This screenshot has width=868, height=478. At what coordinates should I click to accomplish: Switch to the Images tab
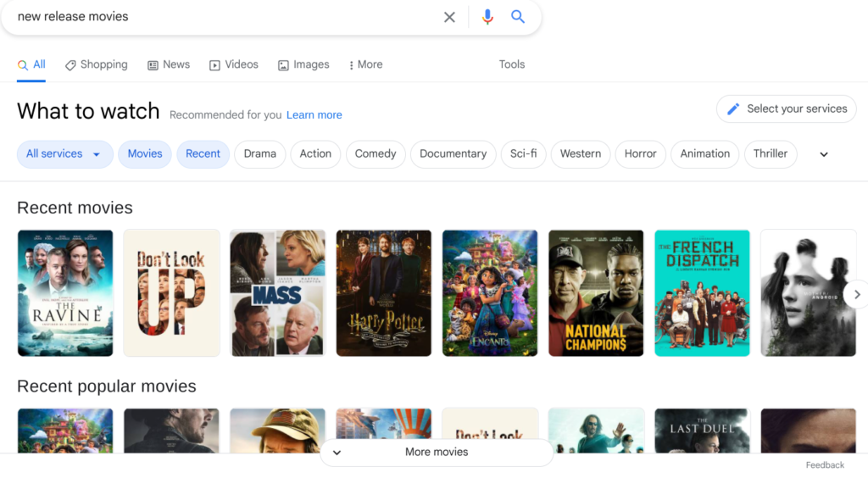(x=303, y=64)
